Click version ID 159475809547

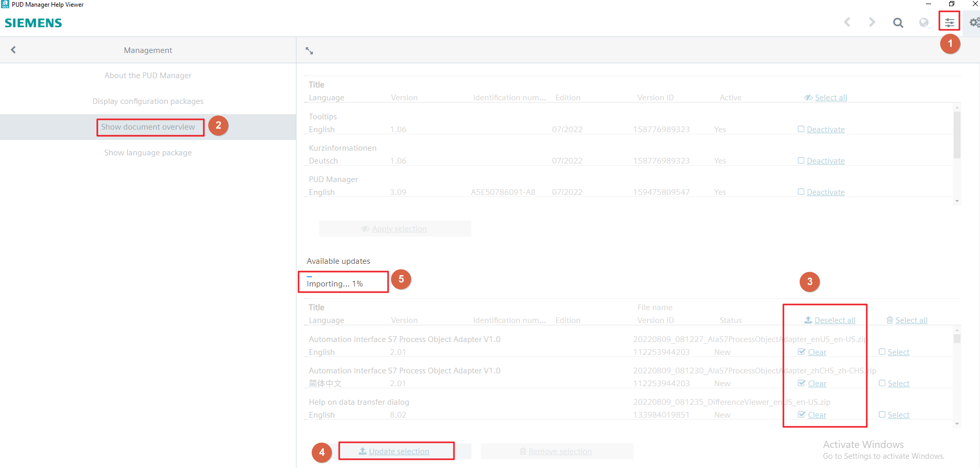[661, 192]
